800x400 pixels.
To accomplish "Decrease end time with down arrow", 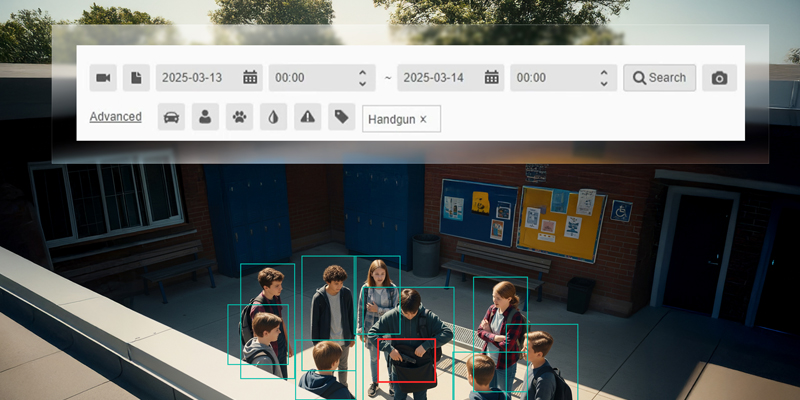I will tap(604, 83).
